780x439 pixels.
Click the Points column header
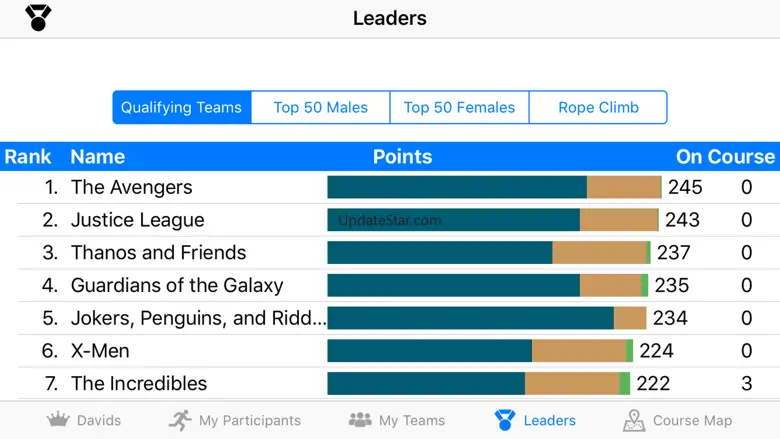(402, 156)
